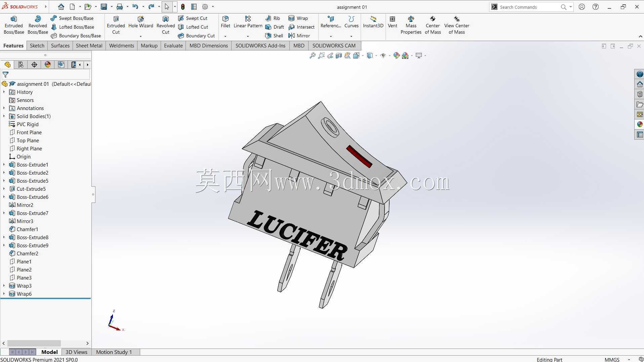The image size is (644, 362).
Task: Switch to the Evaluate tab
Action: pos(173,46)
